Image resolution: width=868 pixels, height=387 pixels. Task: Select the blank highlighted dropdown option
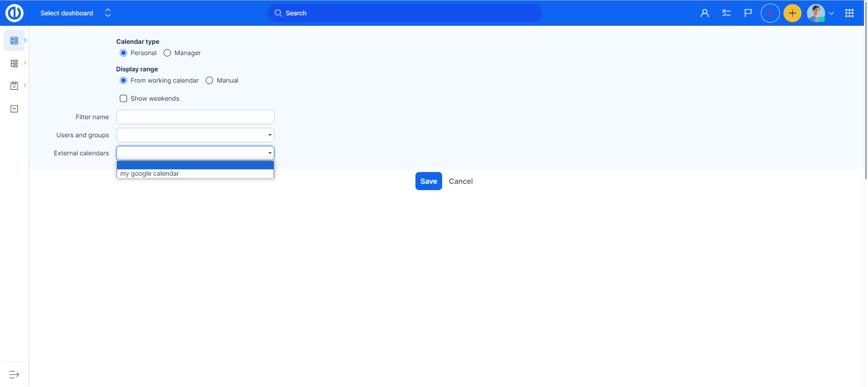195,165
